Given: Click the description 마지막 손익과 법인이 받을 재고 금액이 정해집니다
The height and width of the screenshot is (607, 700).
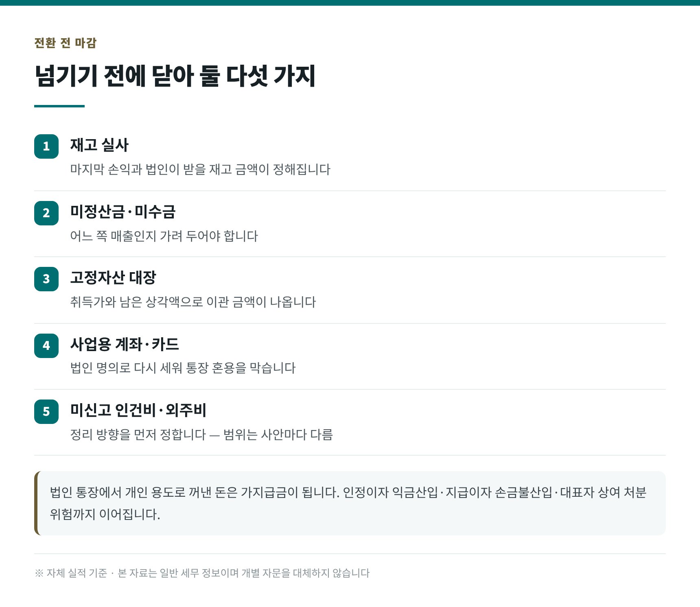Looking at the screenshot, I should 200,169.
